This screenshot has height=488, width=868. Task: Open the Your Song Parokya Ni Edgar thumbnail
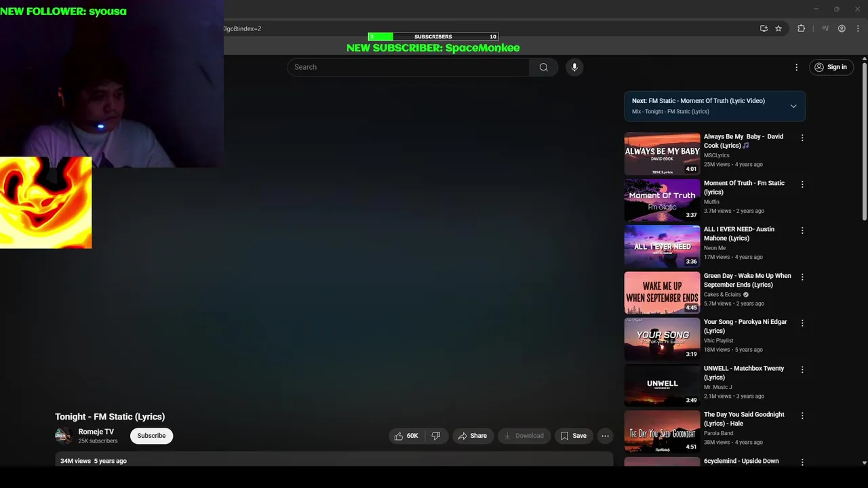coord(662,339)
